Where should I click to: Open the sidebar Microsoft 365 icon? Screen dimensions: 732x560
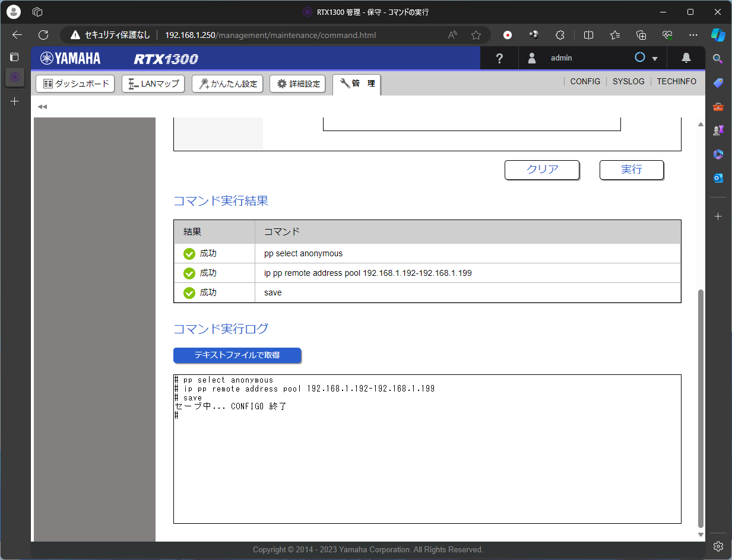[x=718, y=154]
